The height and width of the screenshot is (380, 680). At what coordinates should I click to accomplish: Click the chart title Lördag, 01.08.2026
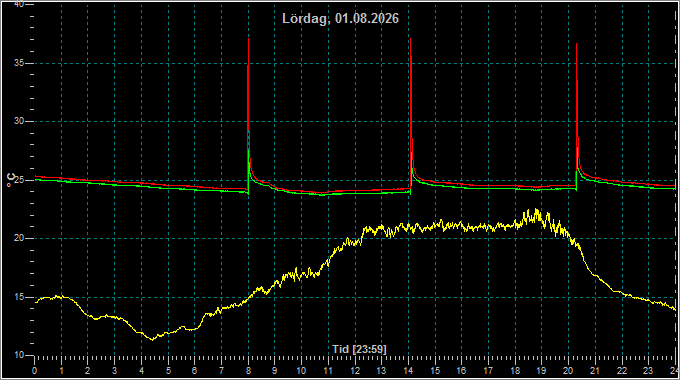[x=340, y=19]
